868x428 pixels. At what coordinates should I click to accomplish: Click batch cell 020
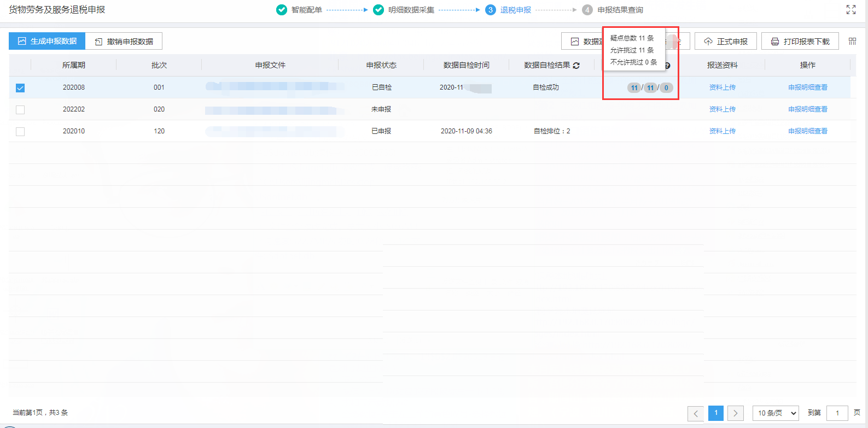pyautogui.click(x=159, y=109)
